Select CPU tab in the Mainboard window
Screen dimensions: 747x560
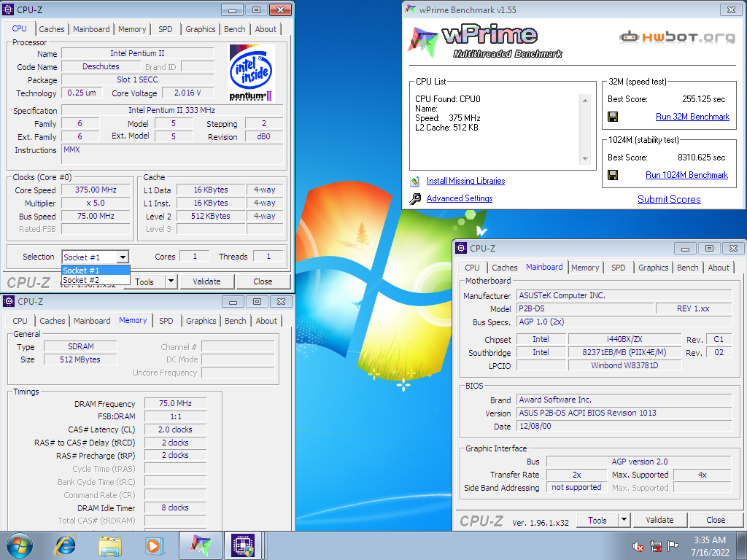click(472, 268)
